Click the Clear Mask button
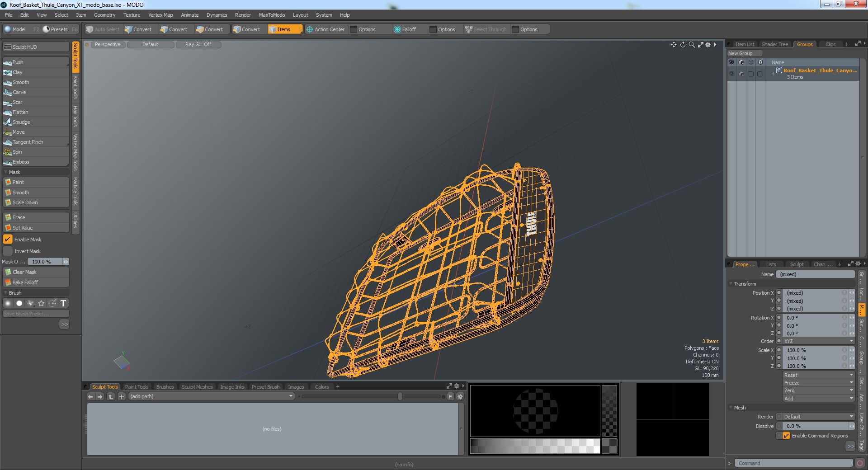The width and height of the screenshot is (868, 470). coord(36,272)
